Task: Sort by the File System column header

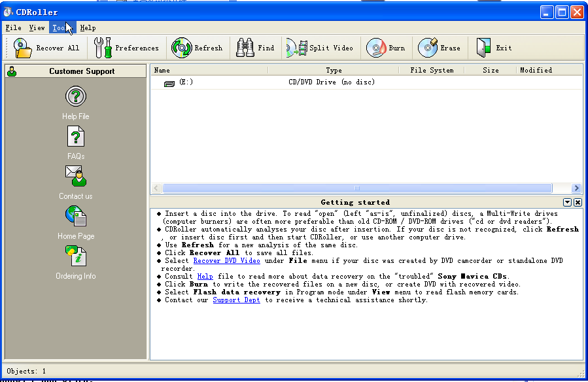Action: click(432, 70)
